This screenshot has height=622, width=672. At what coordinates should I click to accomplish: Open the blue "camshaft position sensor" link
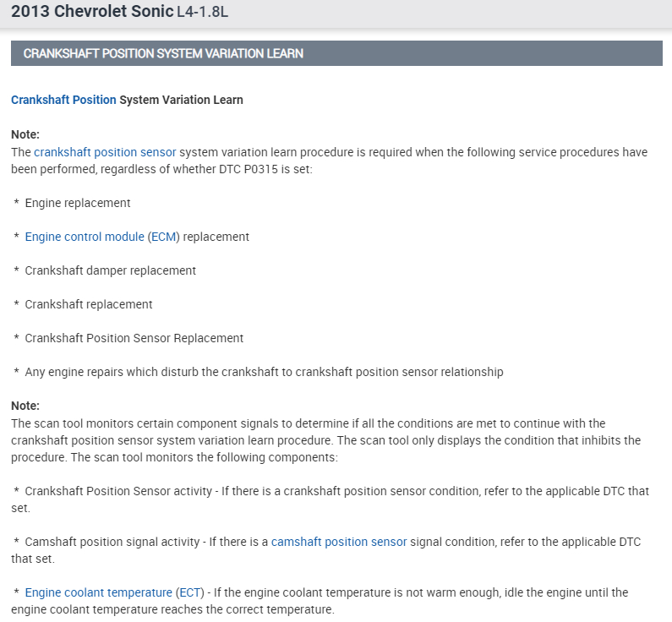(x=339, y=542)
